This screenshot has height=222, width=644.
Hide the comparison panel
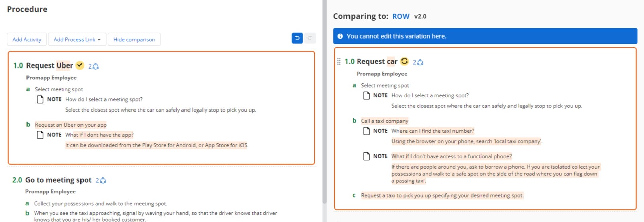click(134, 39)
